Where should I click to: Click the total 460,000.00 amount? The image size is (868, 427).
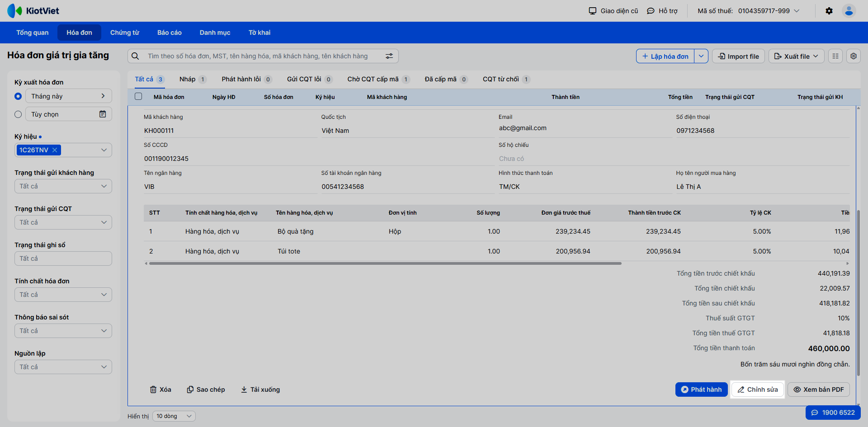tap(829, 348)
